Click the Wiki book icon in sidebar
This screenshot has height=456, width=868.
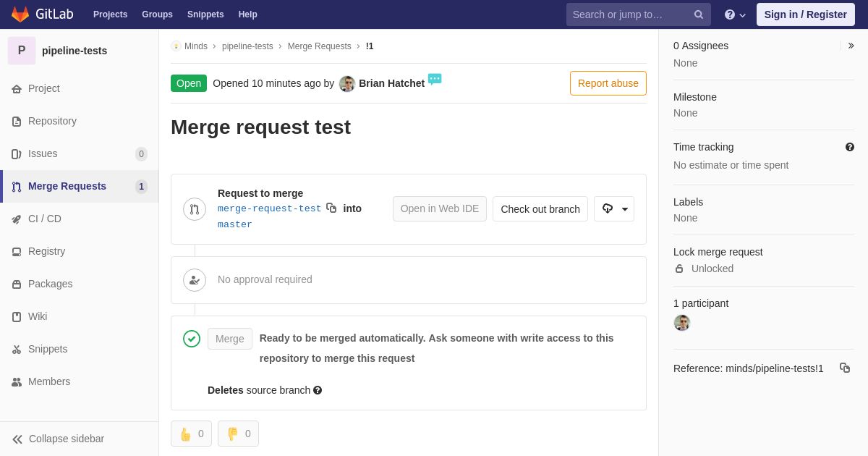pos(17,317)
